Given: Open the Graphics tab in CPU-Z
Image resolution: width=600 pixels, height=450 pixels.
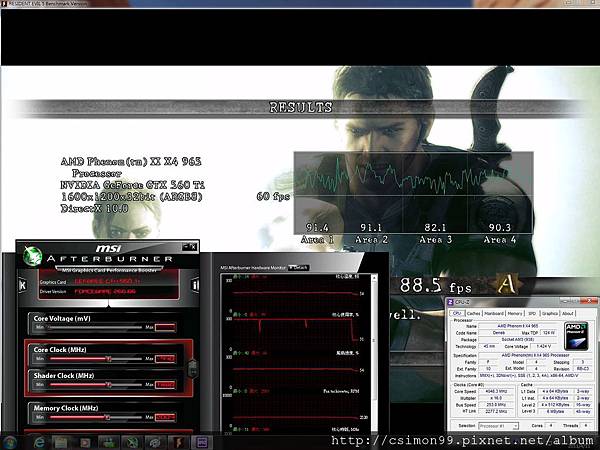Looking at the screenshot, I should pyautogui.click(x=550, y=313).
